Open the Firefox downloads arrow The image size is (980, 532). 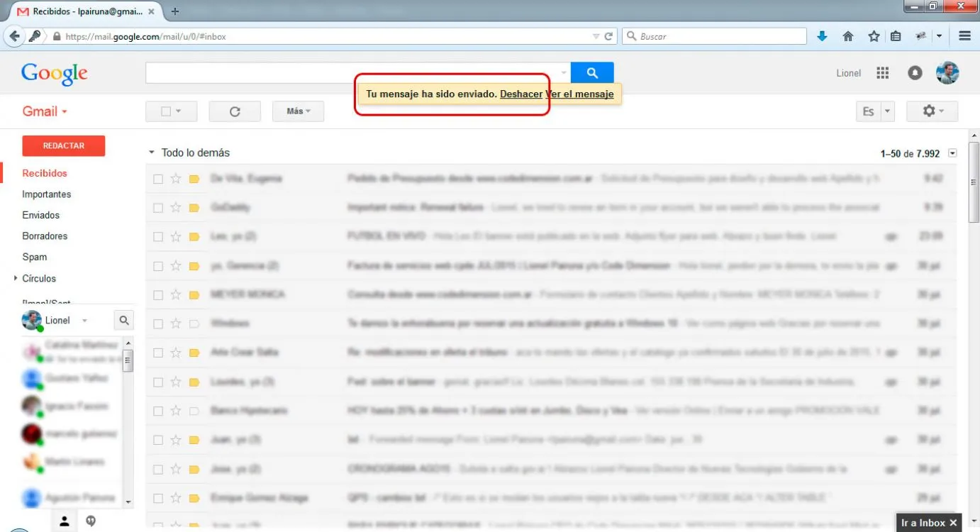pyautogui.click(x=822, y=36)
